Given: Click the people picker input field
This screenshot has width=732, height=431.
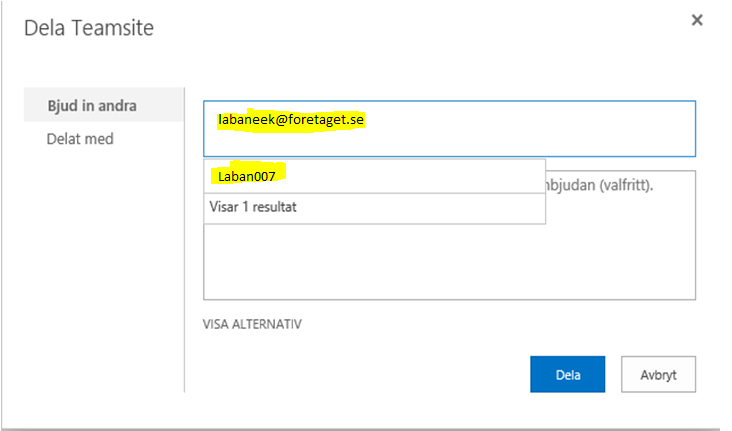Looking at the screenshot, I should [449, 128].
